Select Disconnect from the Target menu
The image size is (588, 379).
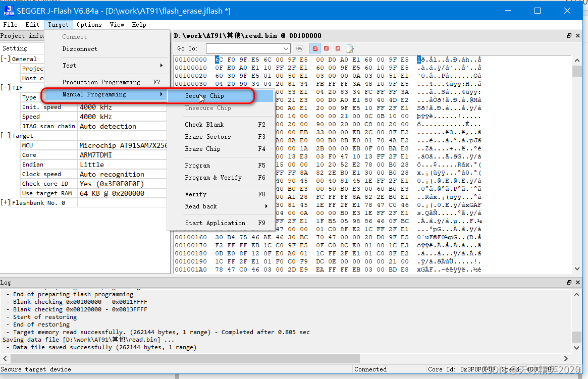point(107,49)
